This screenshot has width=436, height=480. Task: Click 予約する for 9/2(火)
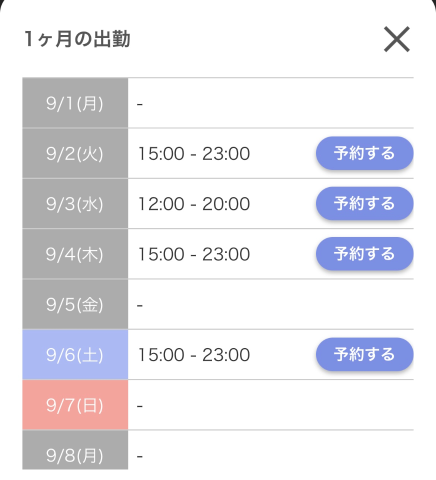(x=365, y=153)
